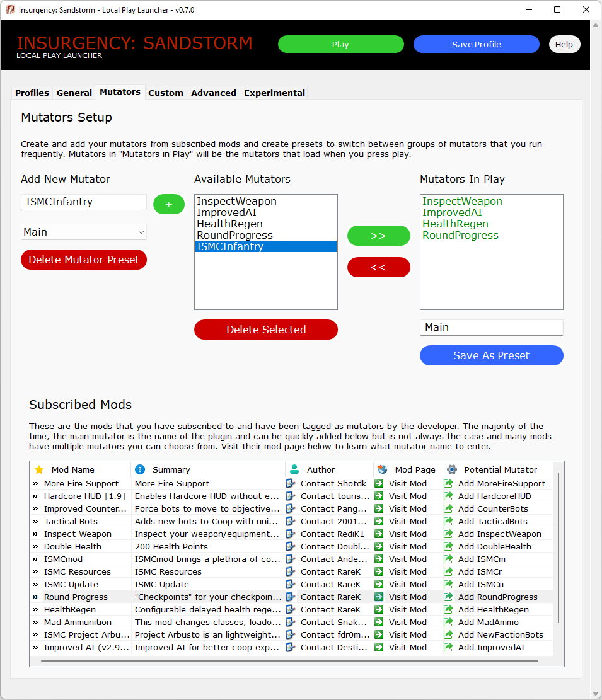Click the Visit Mod arrow icon for Hardcore HUD
The width and height of the screenshot is (602, 700).
379,496
